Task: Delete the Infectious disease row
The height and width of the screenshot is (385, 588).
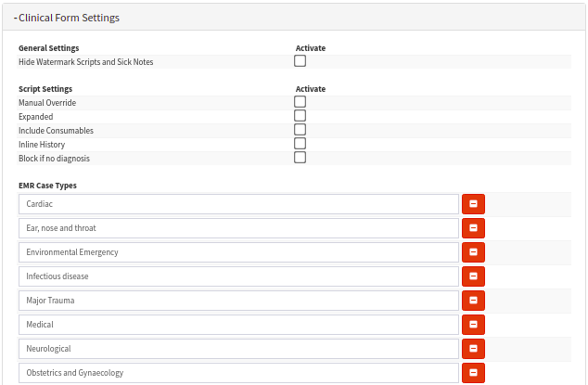Action: [473, 276]
